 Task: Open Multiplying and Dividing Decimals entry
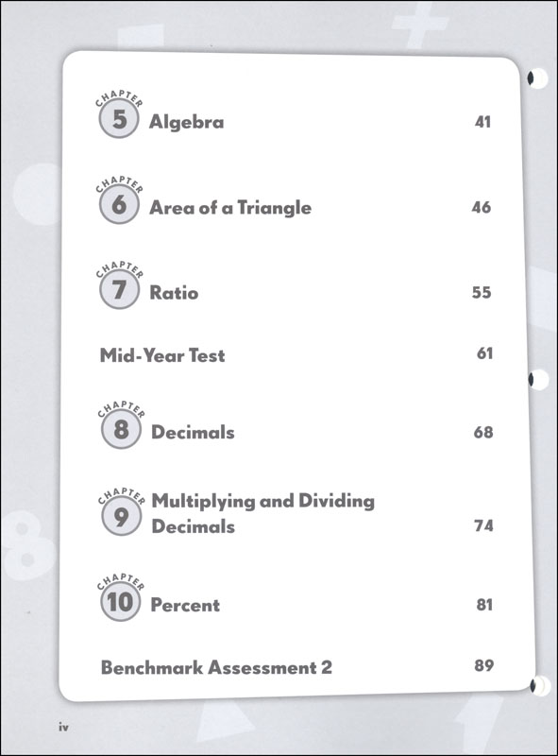[263, 513]
